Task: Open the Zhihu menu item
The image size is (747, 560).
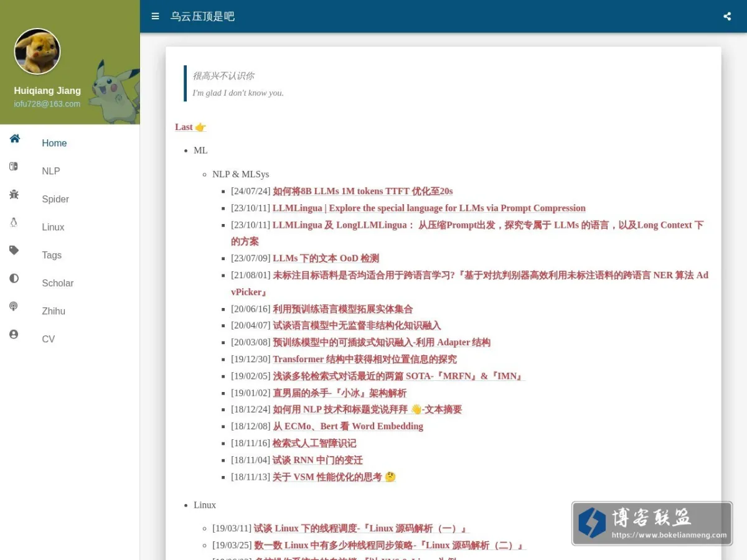Action: pos(54,311)
